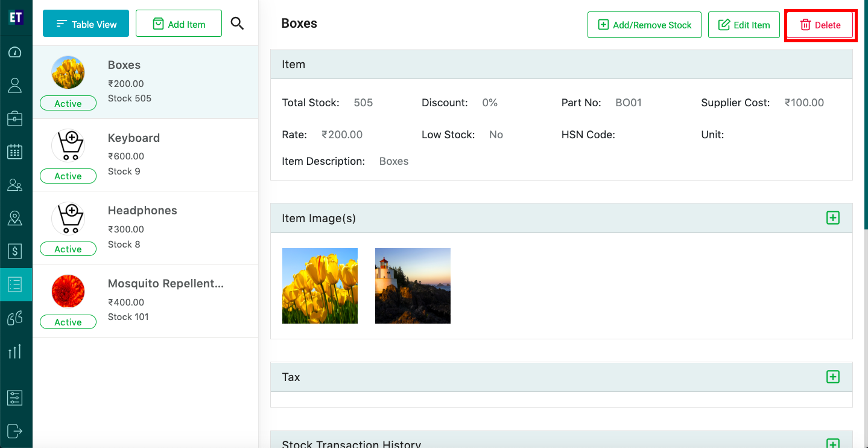This screenshot has width=868, height=448.
Task: Select the Boxes item name in list
Action: coord(124,65)
